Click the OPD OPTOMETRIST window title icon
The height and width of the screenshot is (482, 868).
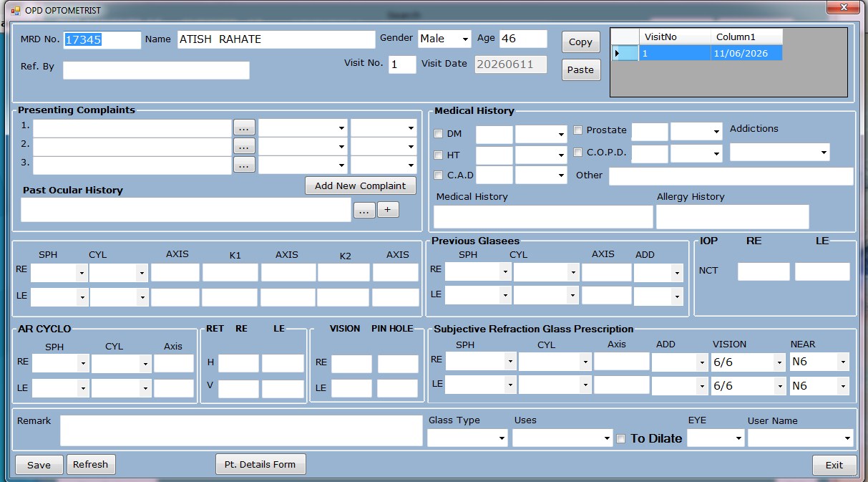coord(15,11)
